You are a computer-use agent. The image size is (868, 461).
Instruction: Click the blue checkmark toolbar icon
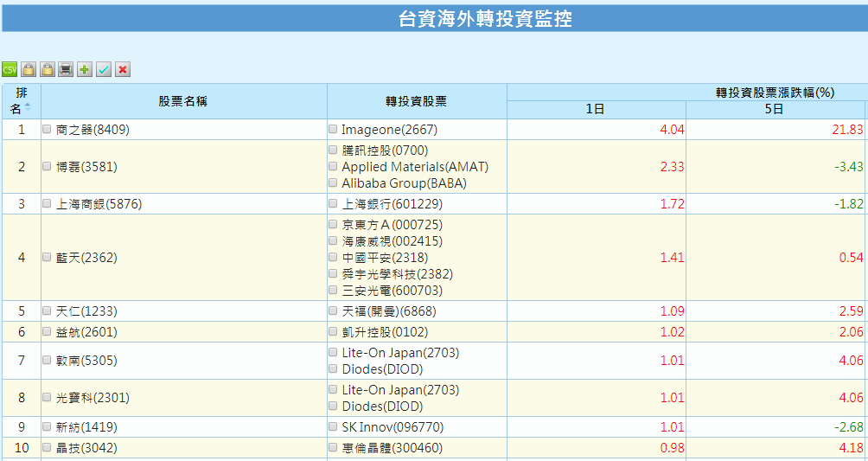(x=104, y=69)
